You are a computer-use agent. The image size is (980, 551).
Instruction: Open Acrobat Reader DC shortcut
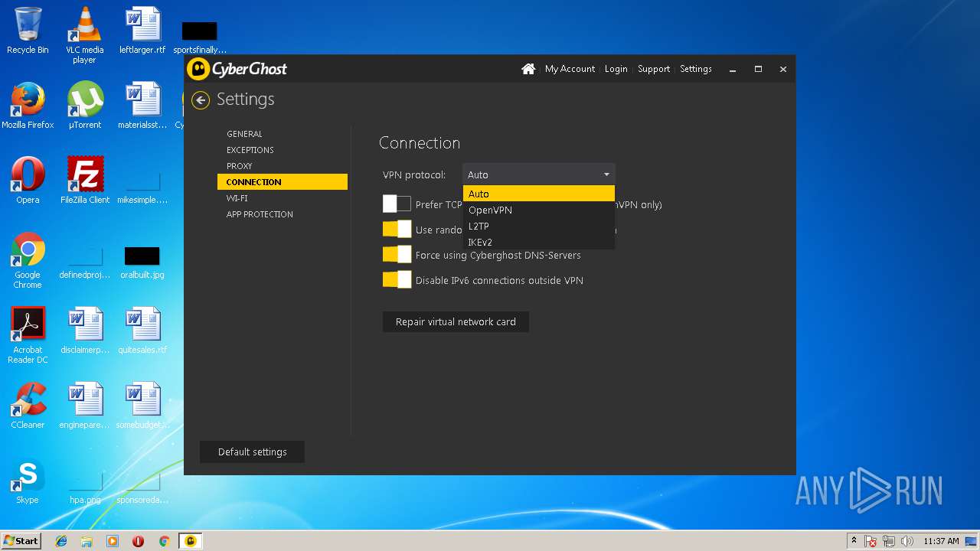tap(28, 335)
